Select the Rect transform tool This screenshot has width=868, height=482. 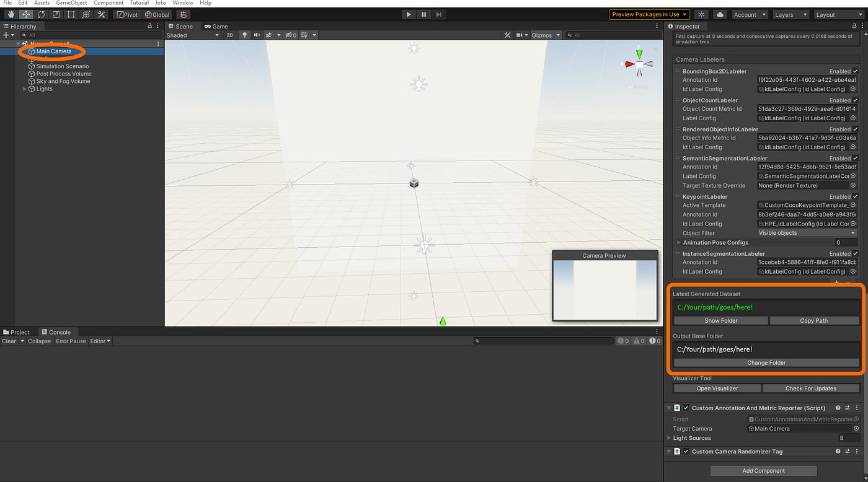(x=71, y=14)
